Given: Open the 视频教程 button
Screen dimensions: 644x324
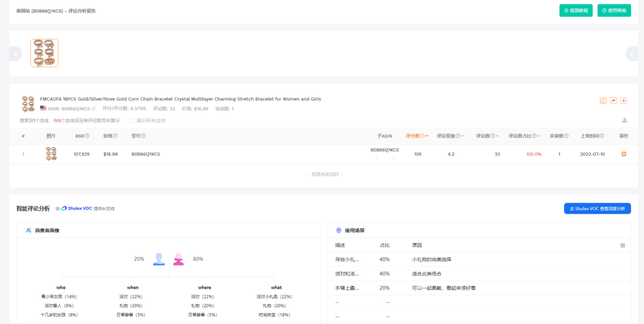Looking at the screenshot, I should 576,11.
